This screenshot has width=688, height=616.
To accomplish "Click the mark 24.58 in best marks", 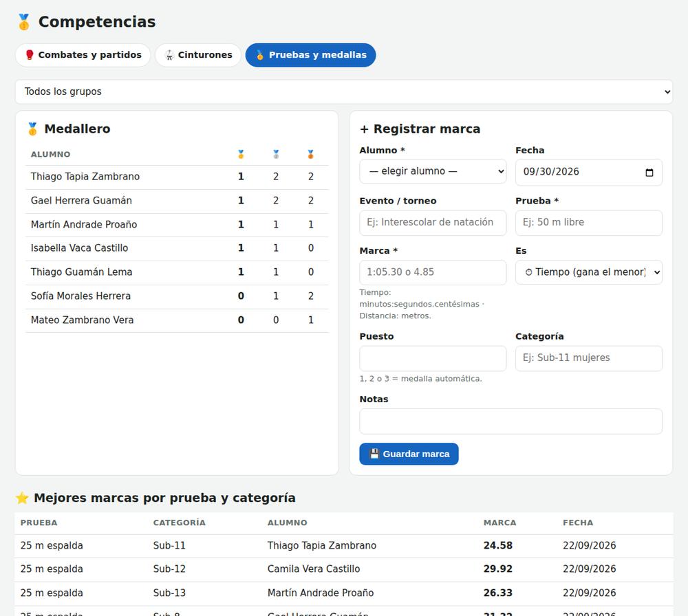I will pyautogui.click(x=498, y=546).
